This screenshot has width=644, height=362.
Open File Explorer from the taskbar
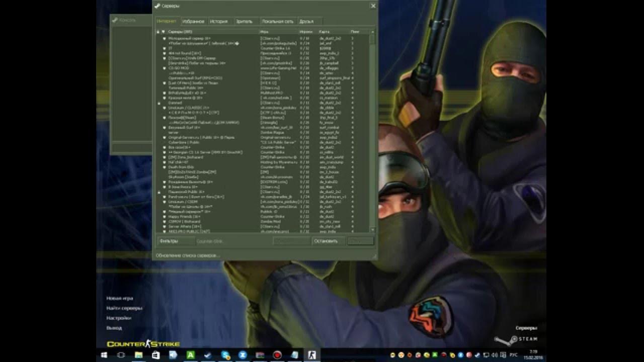[138, 354]
